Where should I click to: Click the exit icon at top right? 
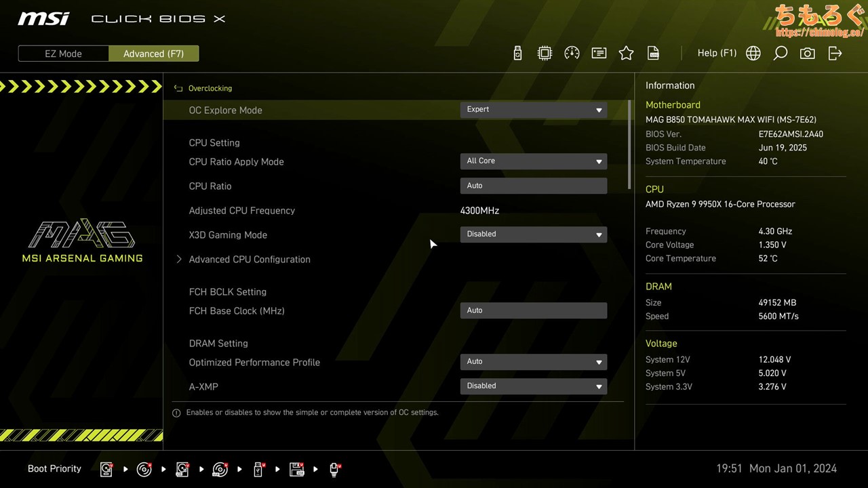pyautogui.click(x=835, y=54)
